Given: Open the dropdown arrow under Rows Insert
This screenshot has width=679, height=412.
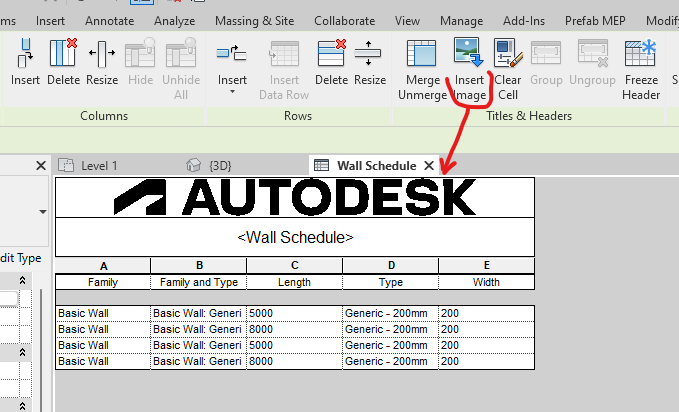Looking at the screenshot, I should (x=233, y=92).
